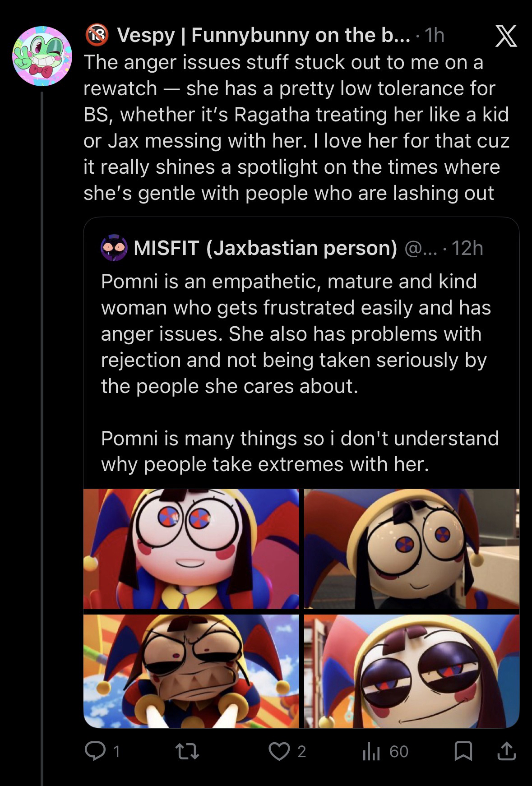This screenshot has width=532, height=786.
Task: Open MISFIT (Jaxbastian person) profile name
Action: (x=265, y=248)
